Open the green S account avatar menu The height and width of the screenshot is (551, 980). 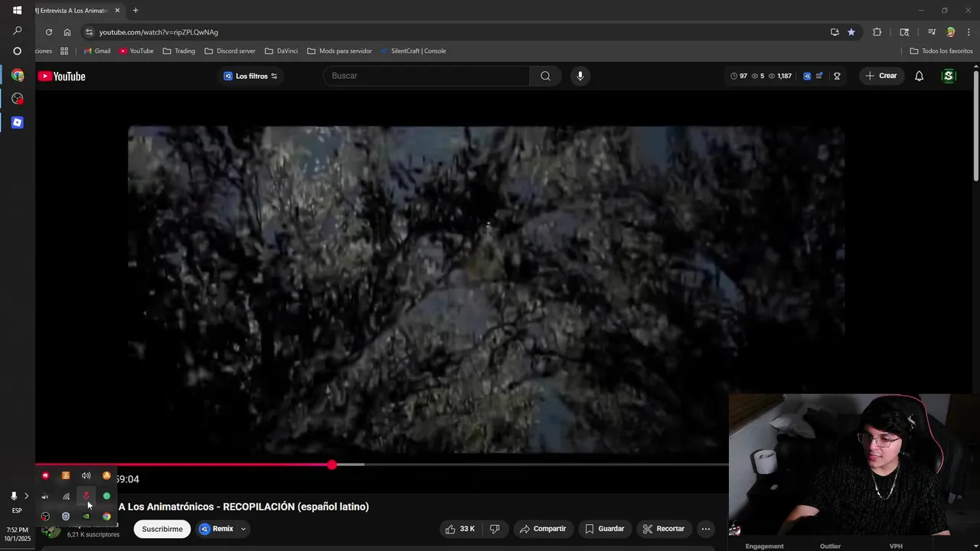tap(949, 76)
